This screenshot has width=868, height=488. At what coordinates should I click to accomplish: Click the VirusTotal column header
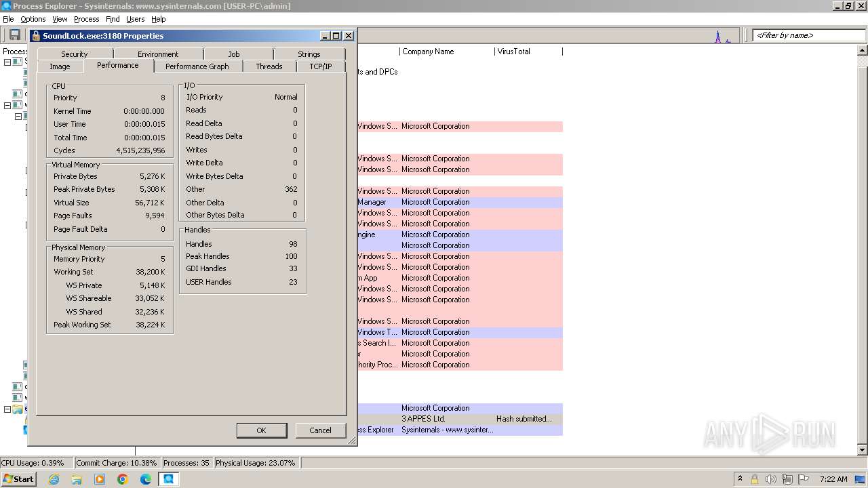528,52
